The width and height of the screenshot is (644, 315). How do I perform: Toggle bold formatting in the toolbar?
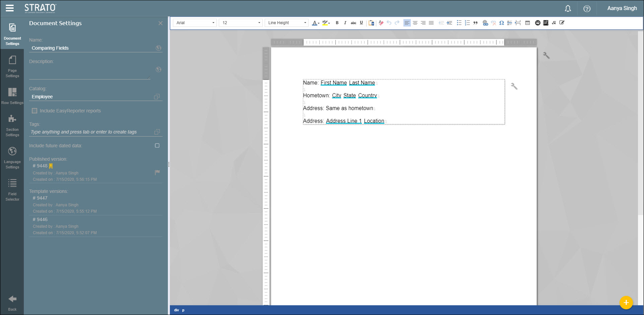(337, 23)
